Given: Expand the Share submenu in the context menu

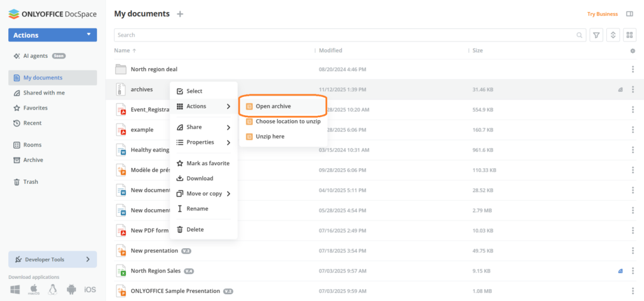Looking at the screenshot, I should tap(204, 127).
